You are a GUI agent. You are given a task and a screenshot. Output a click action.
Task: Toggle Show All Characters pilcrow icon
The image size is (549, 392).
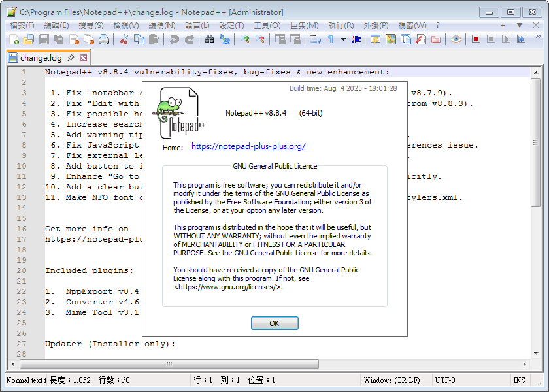331,39
